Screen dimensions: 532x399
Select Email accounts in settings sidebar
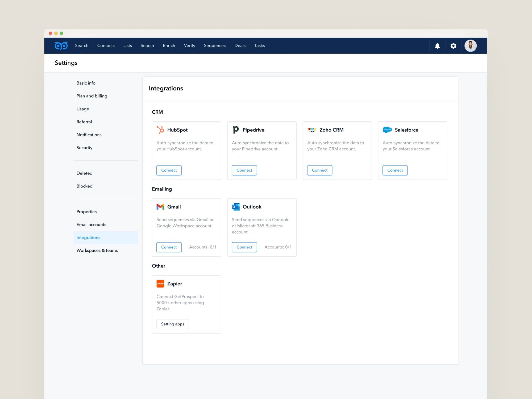coord(91,225)
